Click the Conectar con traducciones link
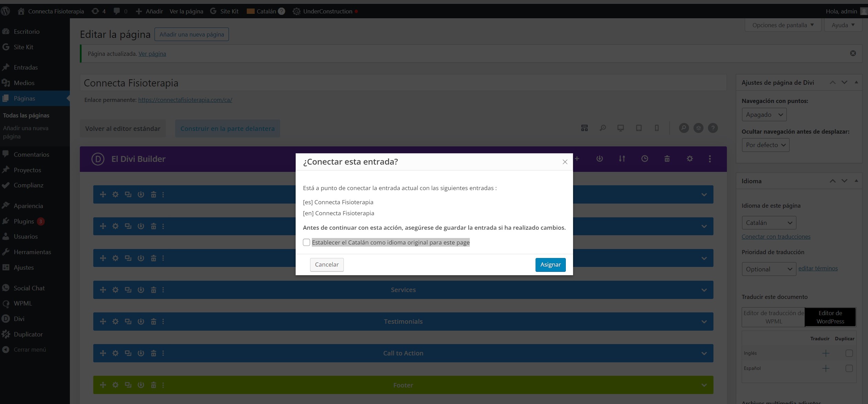The width and height of the screenshot is (868, 404). (x=776, y=237)
